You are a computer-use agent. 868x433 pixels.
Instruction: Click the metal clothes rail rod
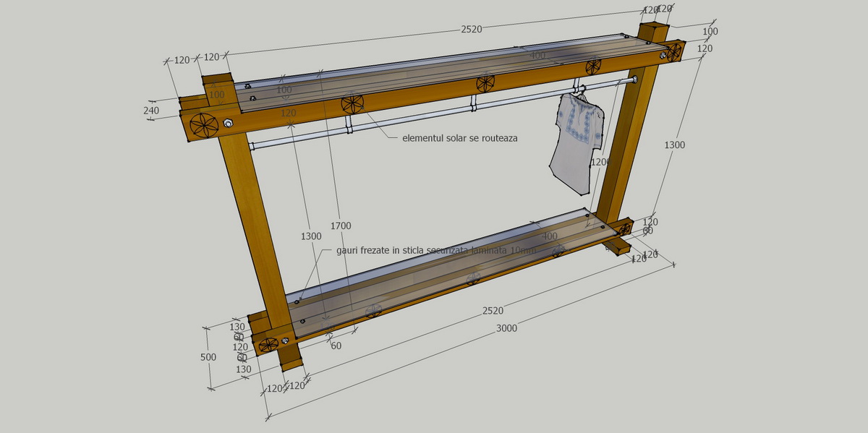[x=441, y=112]
